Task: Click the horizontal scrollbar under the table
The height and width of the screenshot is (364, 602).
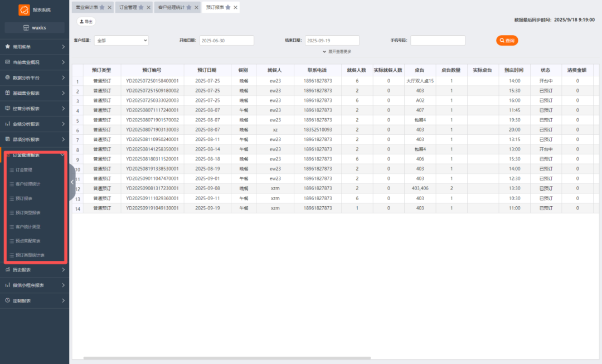Action: (227, 358)
